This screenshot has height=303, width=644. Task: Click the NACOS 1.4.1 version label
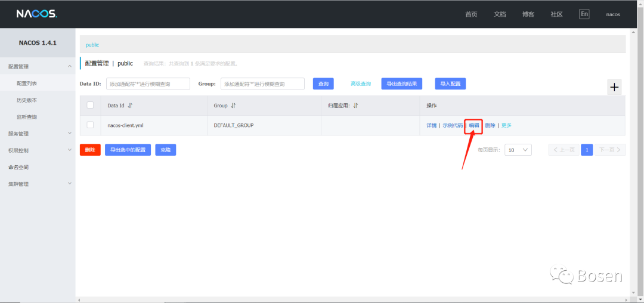click(38, 43)
